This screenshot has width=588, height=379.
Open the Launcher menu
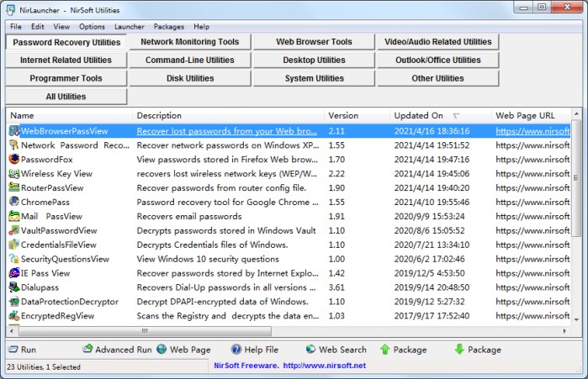point(130,27)
